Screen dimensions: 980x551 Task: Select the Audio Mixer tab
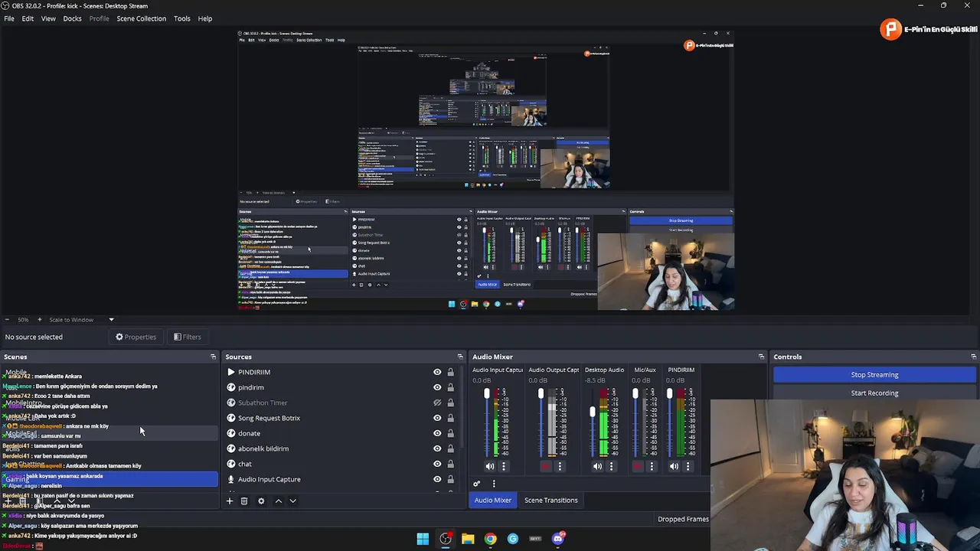click(492, 500)
